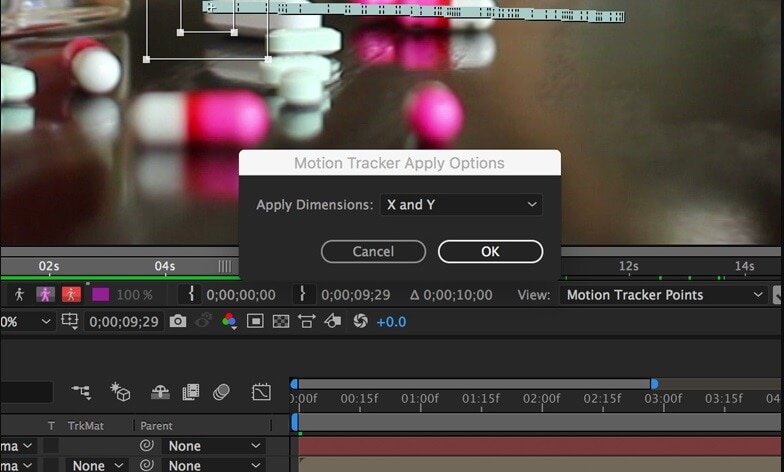Click the work area start handle
Screen dimensions: 784x472
(x=294, y=384)
